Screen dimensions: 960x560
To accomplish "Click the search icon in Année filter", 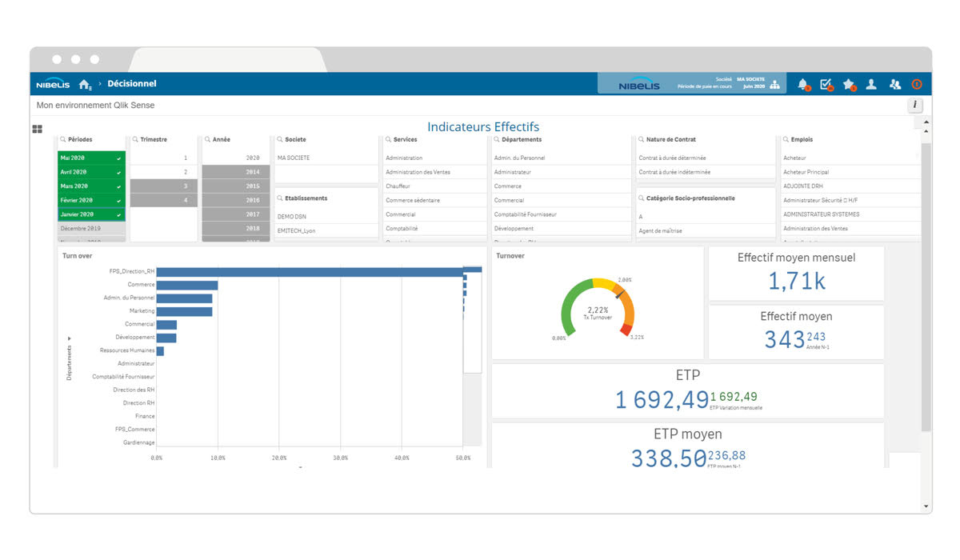I will tap(207, 139).
